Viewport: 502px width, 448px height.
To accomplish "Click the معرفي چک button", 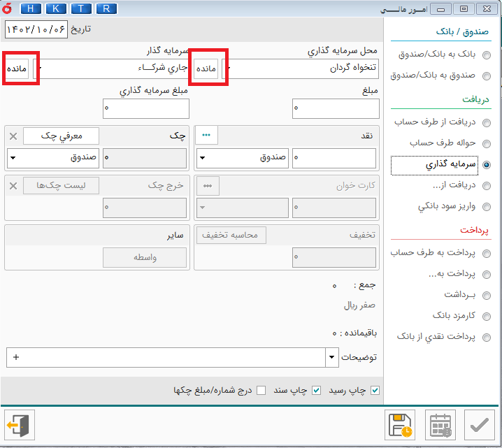I will (62, 136).
